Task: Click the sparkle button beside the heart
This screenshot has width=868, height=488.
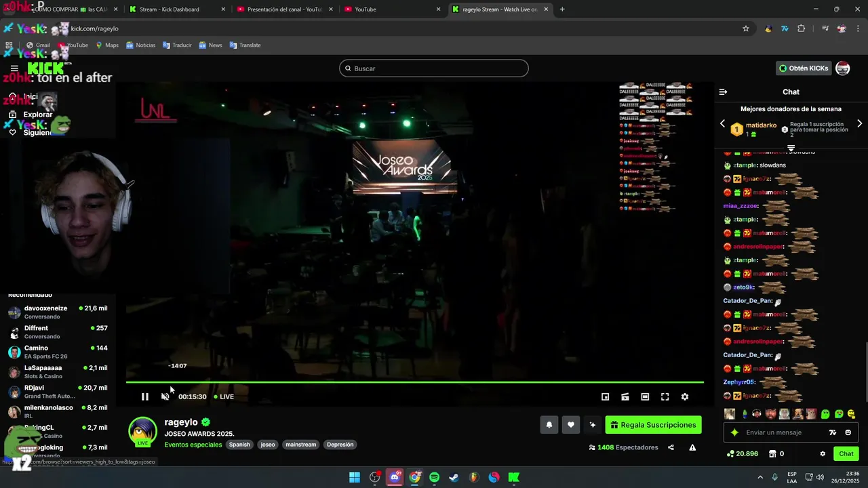Action: point(593,425)
